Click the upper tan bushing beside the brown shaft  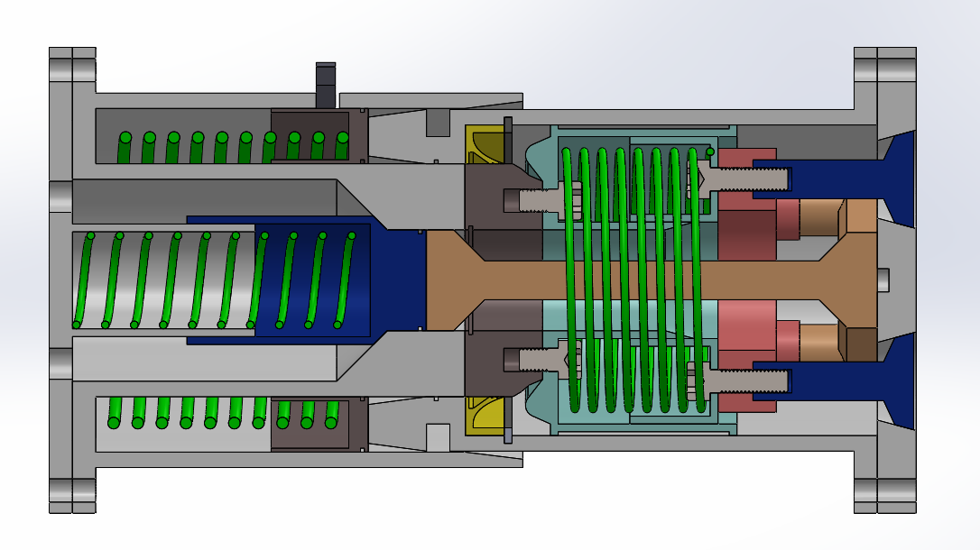click(818, 218)
